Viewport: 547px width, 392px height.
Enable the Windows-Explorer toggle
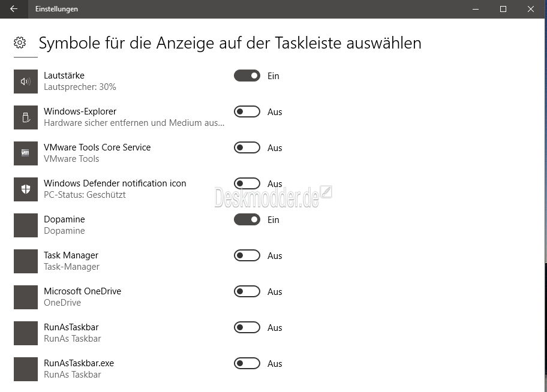(247, 111)
